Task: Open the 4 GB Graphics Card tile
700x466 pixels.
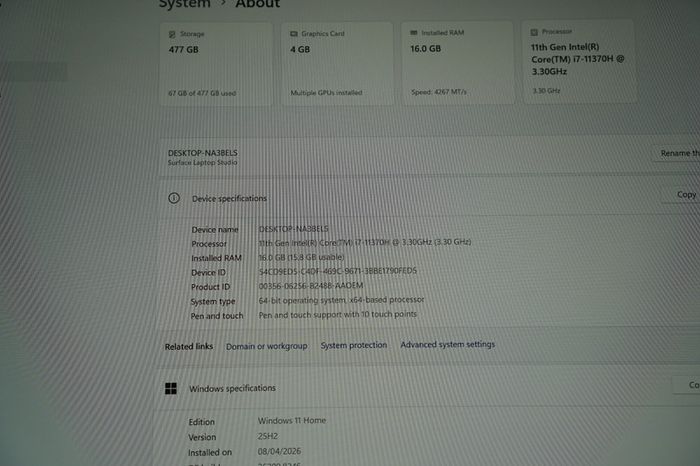Action: click(337, 64)
